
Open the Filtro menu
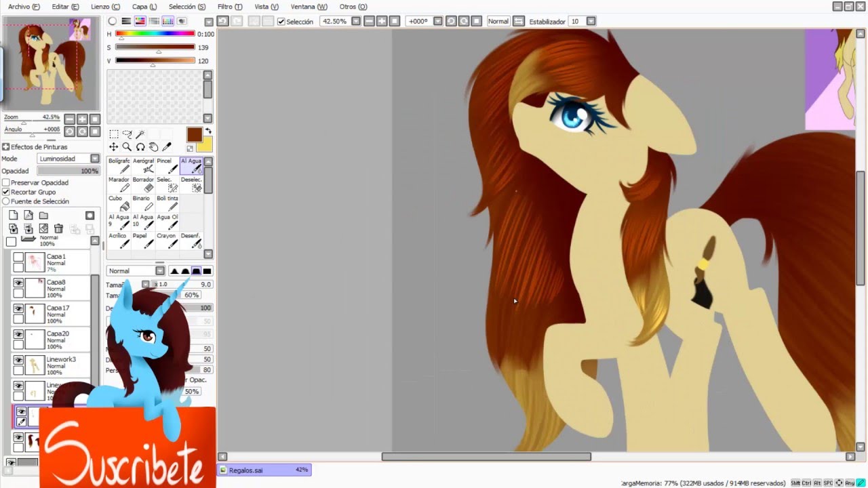point(229,7)
